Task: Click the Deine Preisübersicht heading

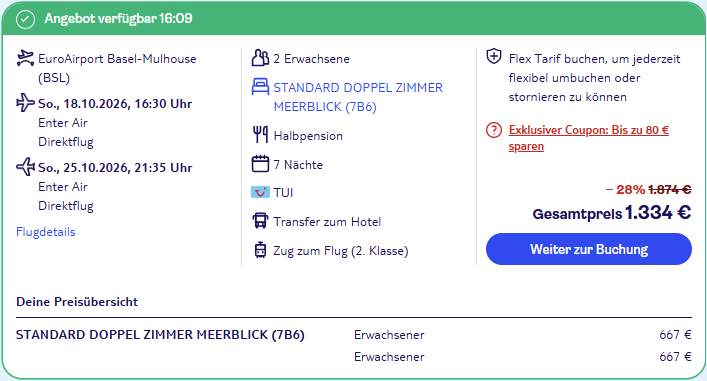Action: pos(77,302)
